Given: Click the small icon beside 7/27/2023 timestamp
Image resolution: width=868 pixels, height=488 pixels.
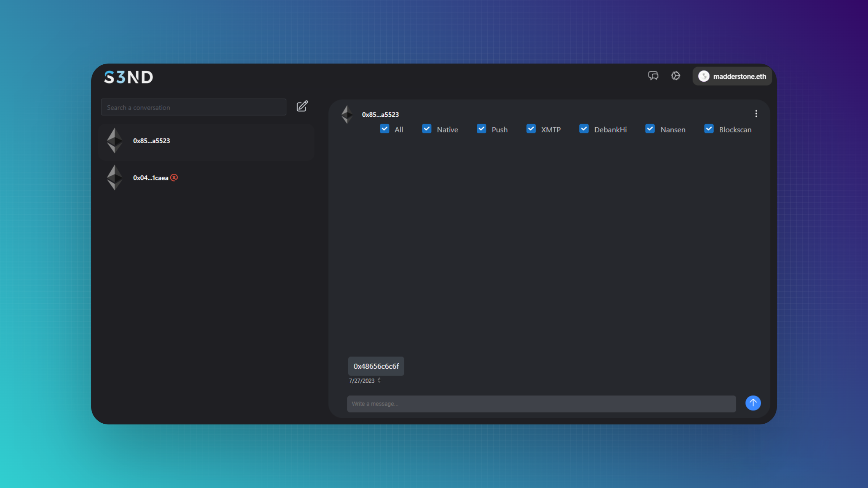Looking at the screenshot, I should point(379,380).
